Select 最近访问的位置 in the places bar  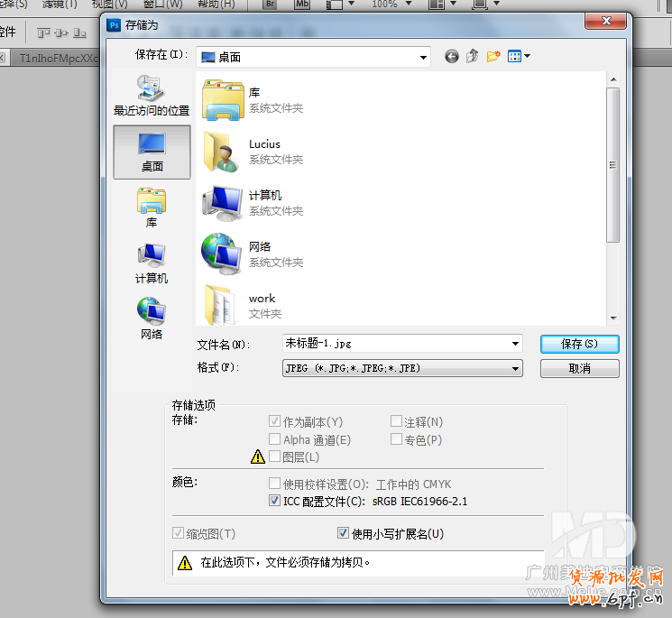click(x=151, y=97)
